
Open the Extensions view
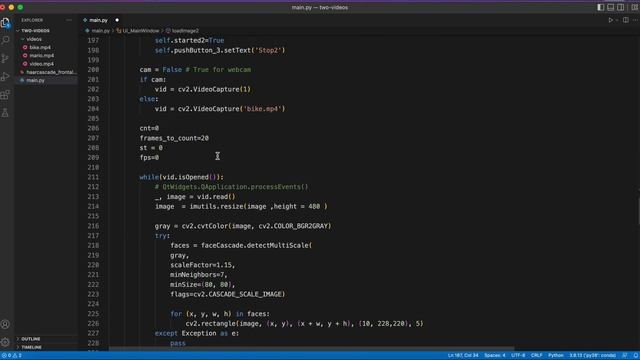tap(5, 95)
